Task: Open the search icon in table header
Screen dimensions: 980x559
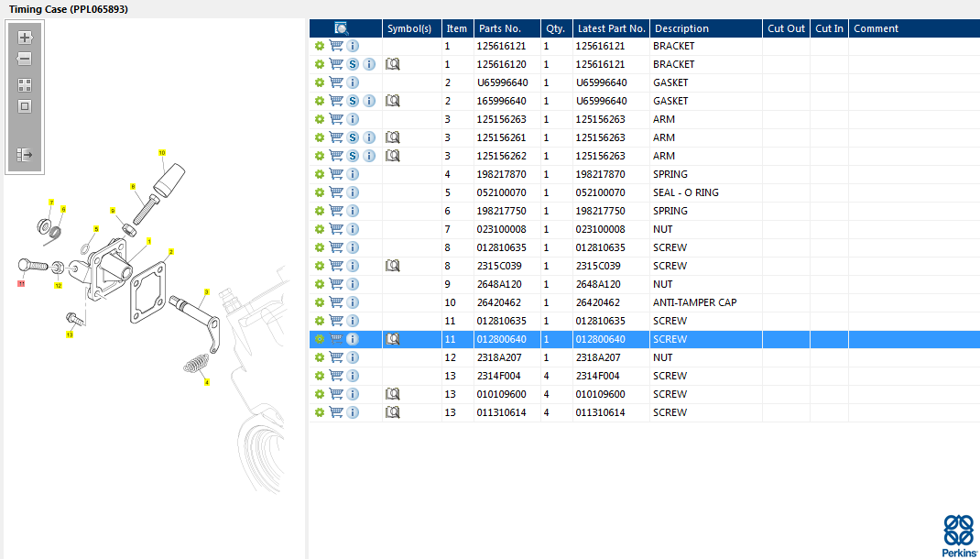Action: [342, 28]
